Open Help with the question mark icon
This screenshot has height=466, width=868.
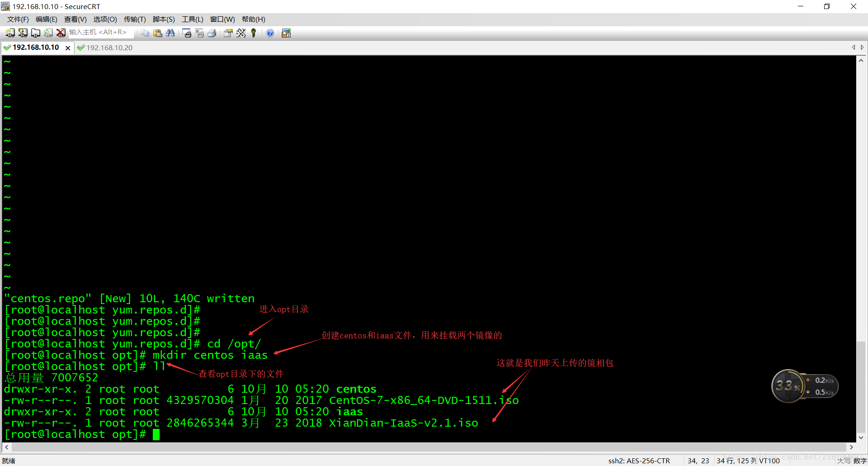tap(270, 33)
